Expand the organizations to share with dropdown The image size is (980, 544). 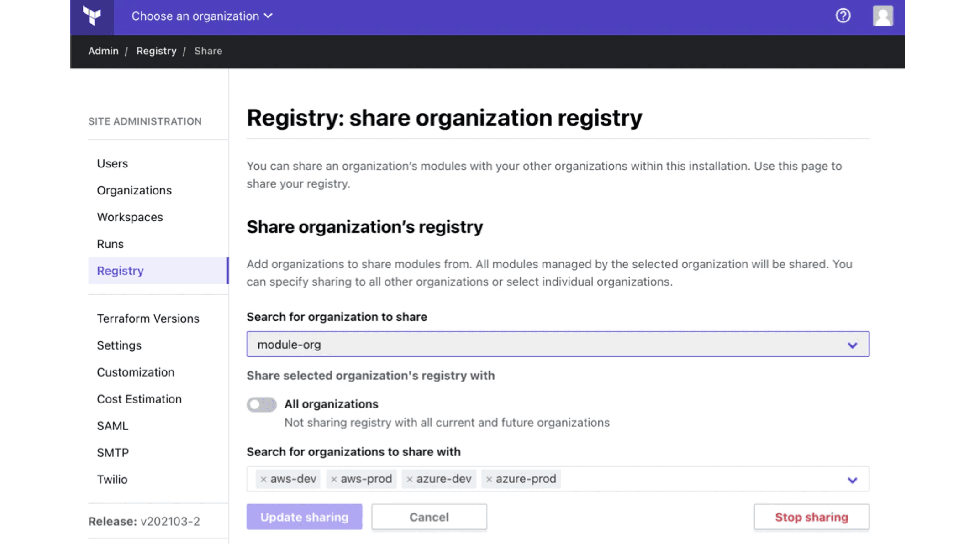852,480
